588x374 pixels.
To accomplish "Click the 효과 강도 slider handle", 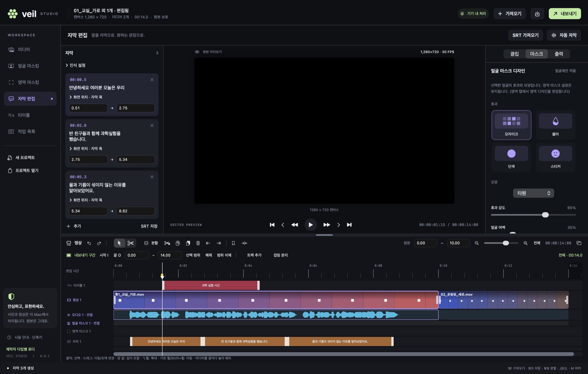I will [x=545, y=215].
